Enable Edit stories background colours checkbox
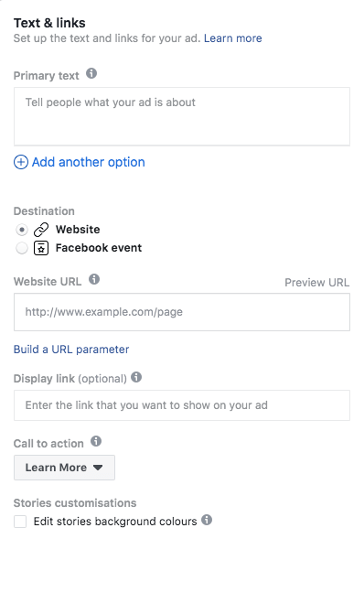 20,522
